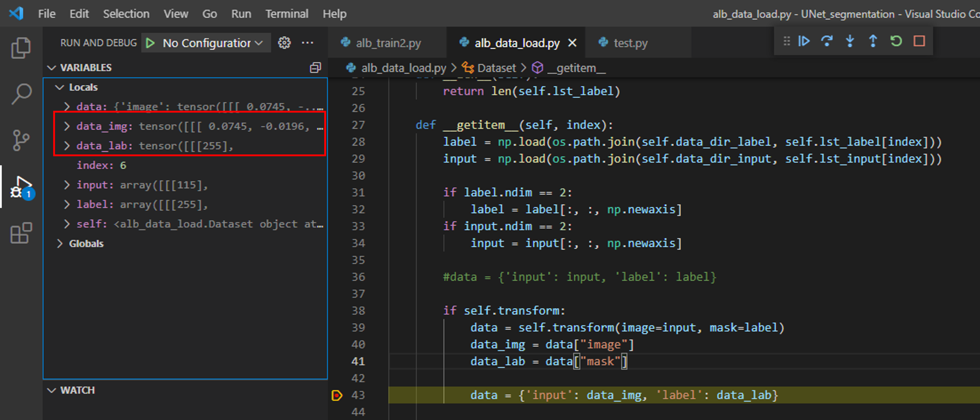This screenshot has height=420, width=980.
Task: Open the Extensions view icon
Action: (21, 233)
